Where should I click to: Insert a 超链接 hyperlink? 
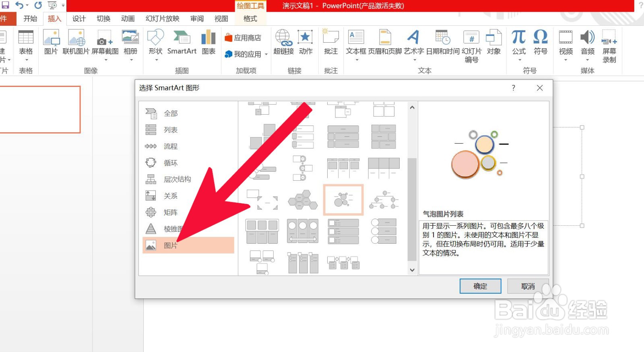pyautogui.click(x=284, y=42)
